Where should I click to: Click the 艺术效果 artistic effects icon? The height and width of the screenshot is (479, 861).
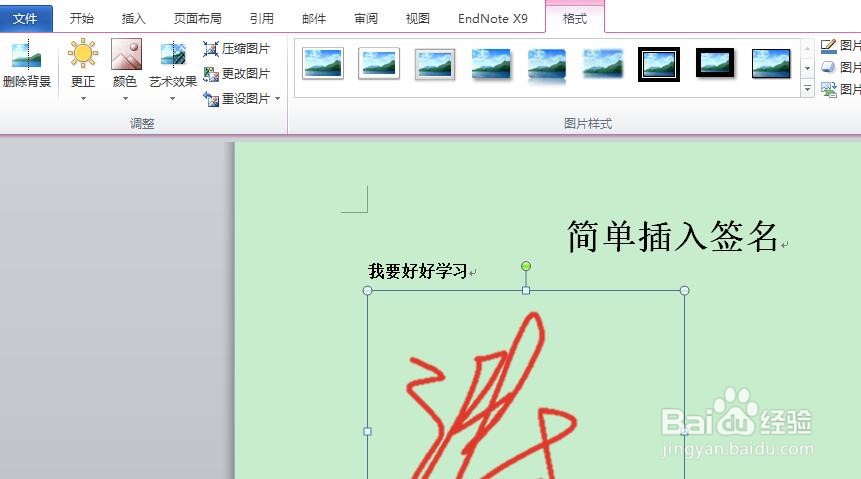coord(172,54)
